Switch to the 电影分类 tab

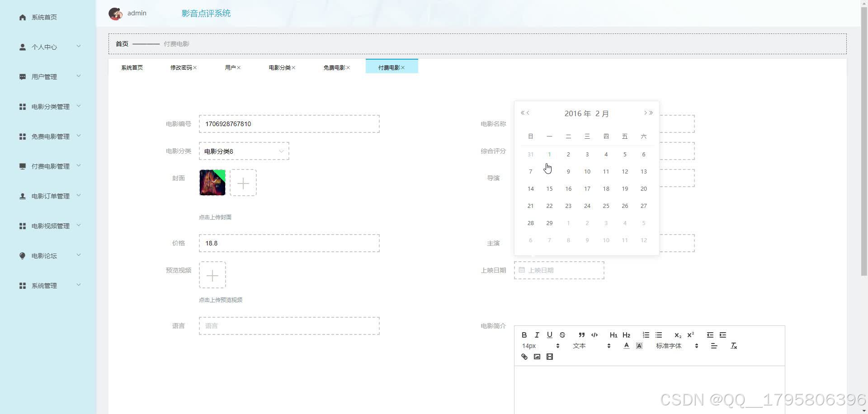click(279, 67)
